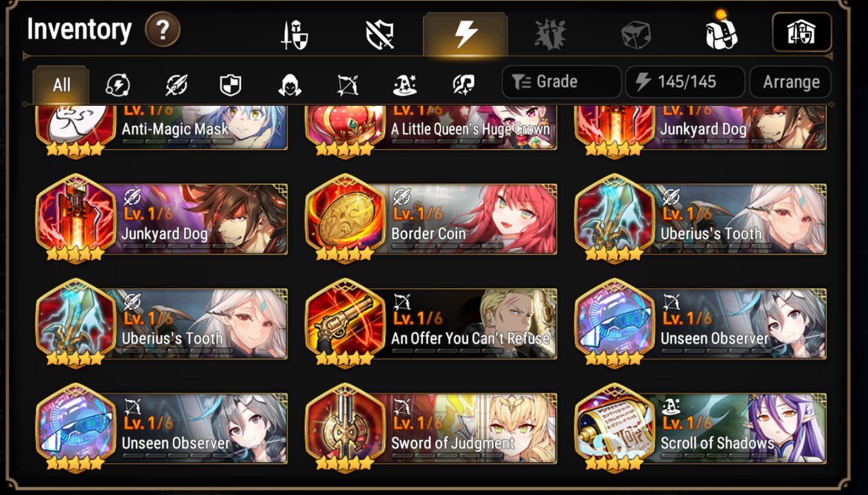This screenshot has height=495, width=868.
Task: Filter artifacts by Mage hat icon
Action: (x=405, y=85)
